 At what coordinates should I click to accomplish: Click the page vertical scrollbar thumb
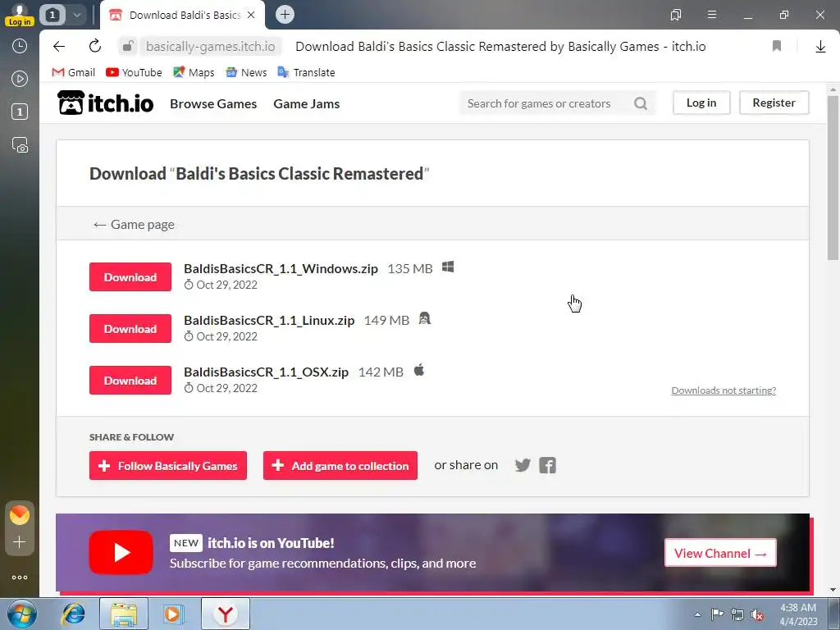tap(833, 177)
